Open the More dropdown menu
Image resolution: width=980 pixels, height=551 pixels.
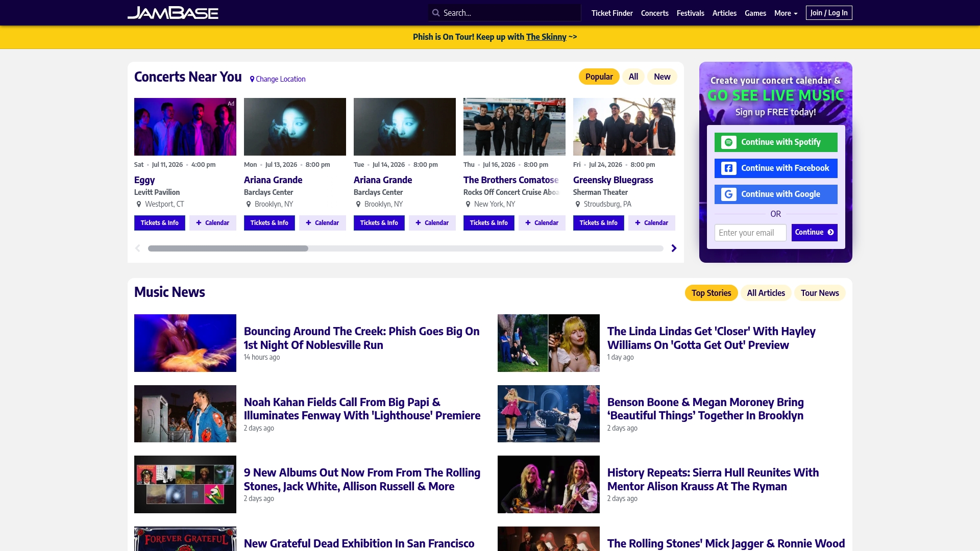(786, 13)
